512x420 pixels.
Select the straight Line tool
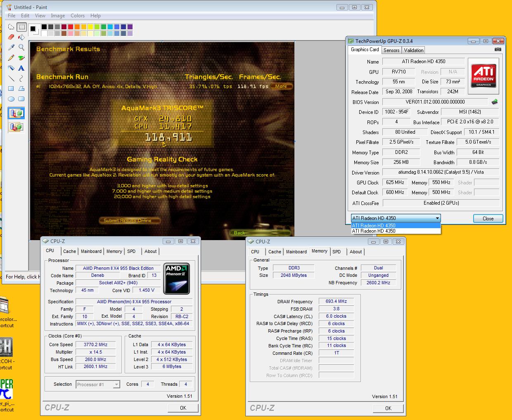pyautogui.click(x=11, y=78)
